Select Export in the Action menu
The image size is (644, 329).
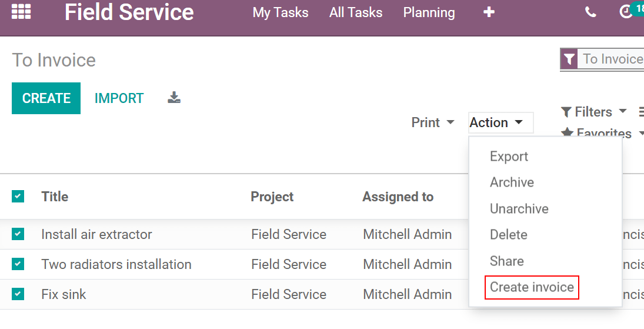point(509,157)
